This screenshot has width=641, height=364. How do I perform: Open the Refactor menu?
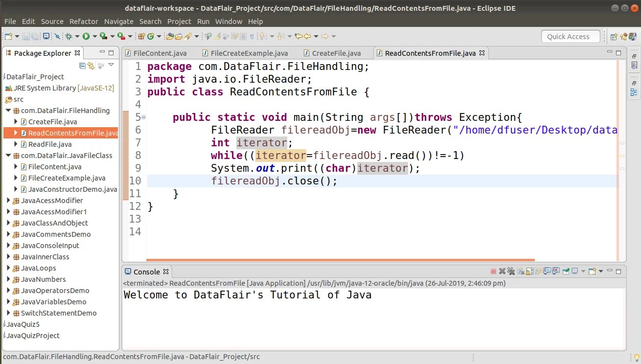pos(84,22)
